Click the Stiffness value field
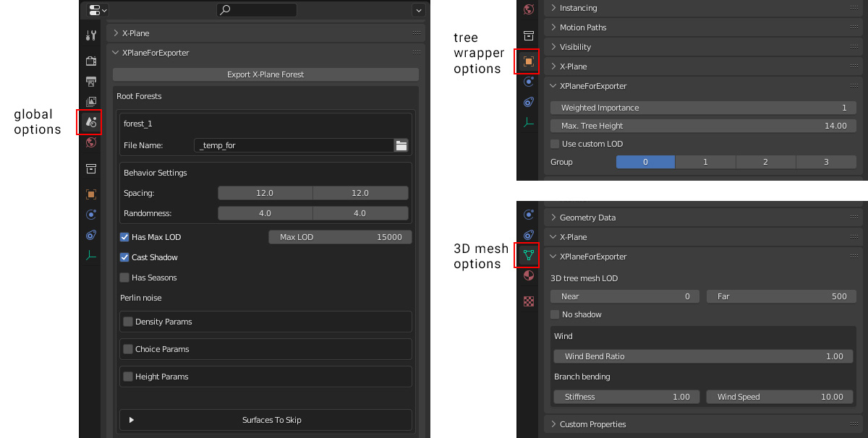Screen dimensions: 868x438 coord(626,397)
